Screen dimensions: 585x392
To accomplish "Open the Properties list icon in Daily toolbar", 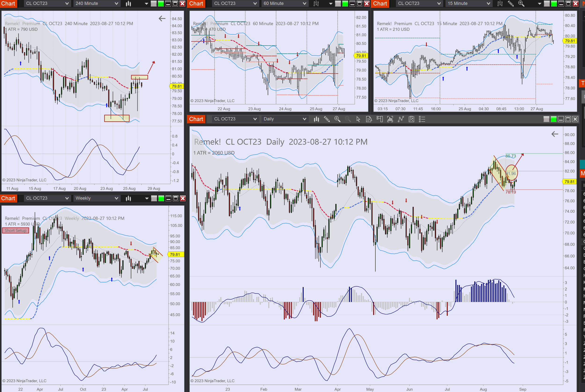I will point(422,119).
